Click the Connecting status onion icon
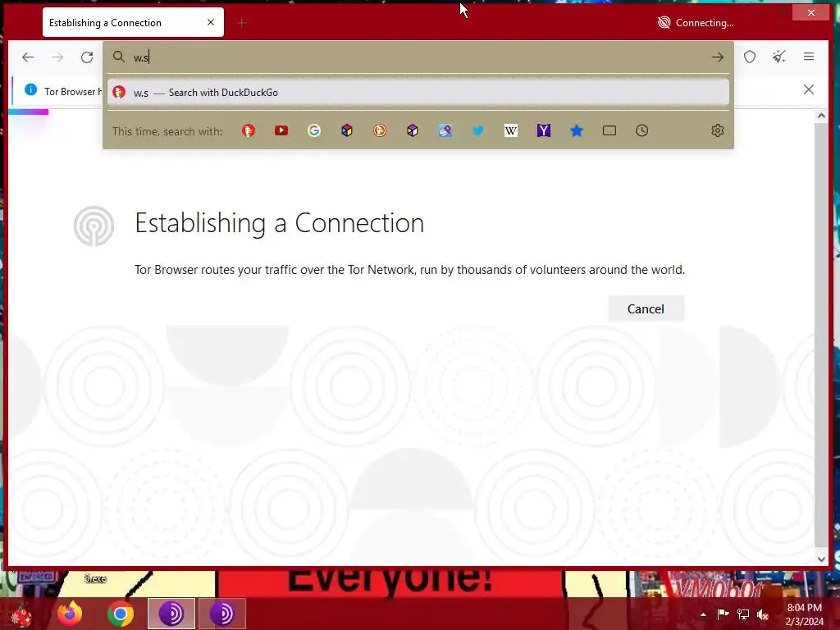 (x=664, y=22)
